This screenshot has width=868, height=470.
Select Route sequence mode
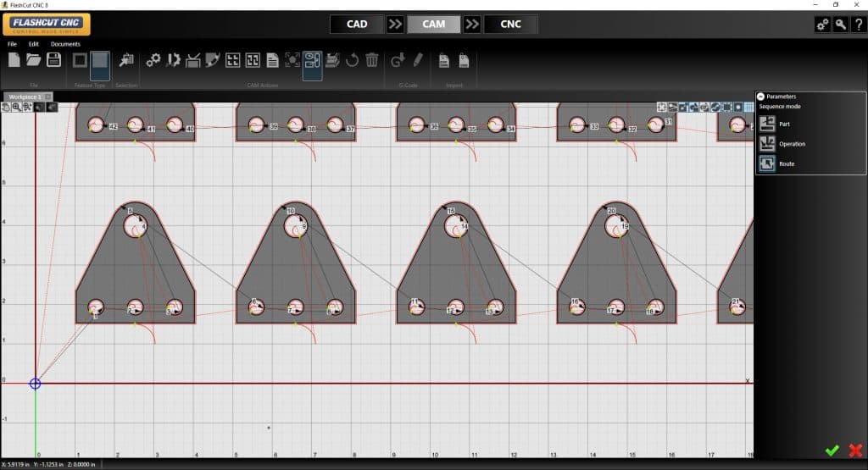click(767, 163)
